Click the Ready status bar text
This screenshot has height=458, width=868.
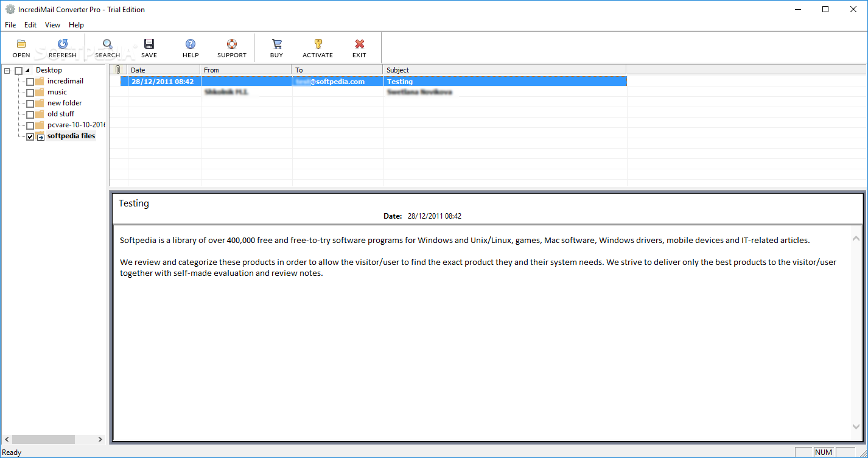point(12,452)
